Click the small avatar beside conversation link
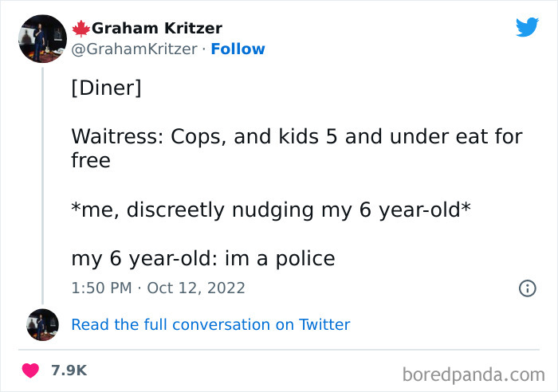Screen dimensions: 558x392 click(42, 324)
